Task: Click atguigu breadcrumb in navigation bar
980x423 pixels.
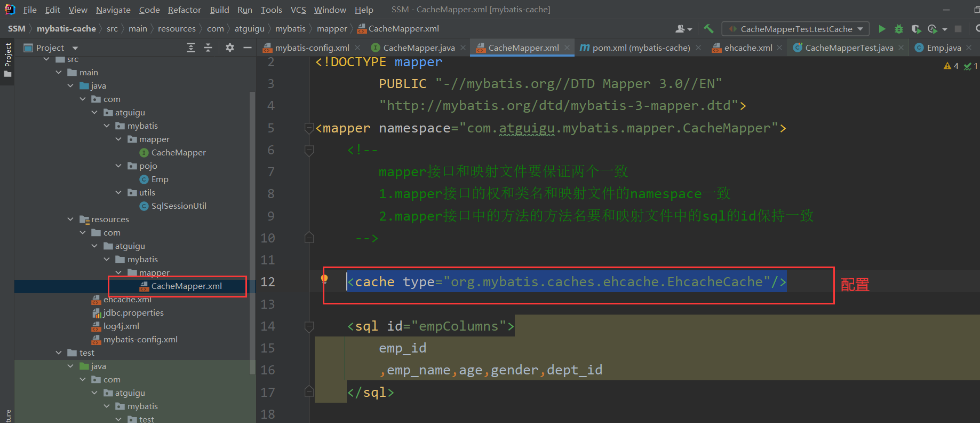Action: (x=249, y=29)
